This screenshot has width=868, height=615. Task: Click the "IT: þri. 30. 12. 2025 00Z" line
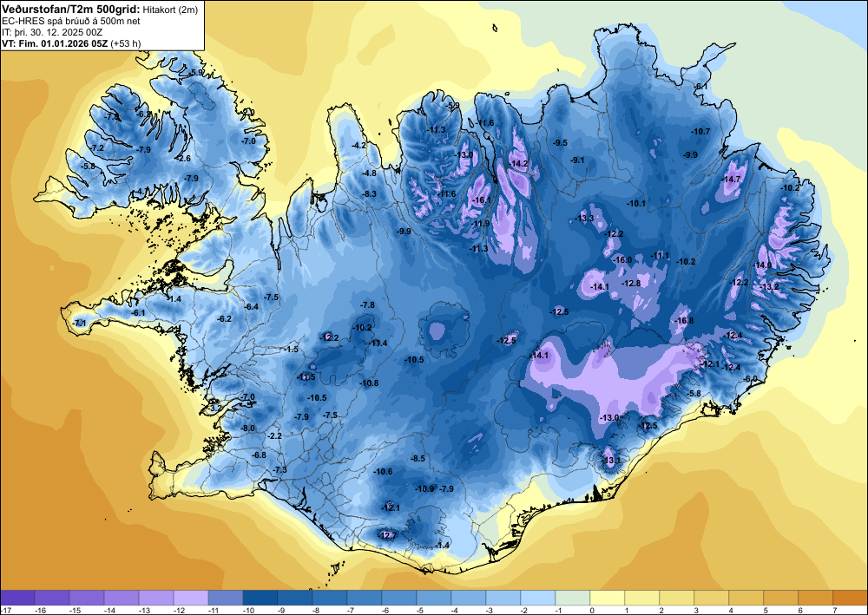[52, 32]
